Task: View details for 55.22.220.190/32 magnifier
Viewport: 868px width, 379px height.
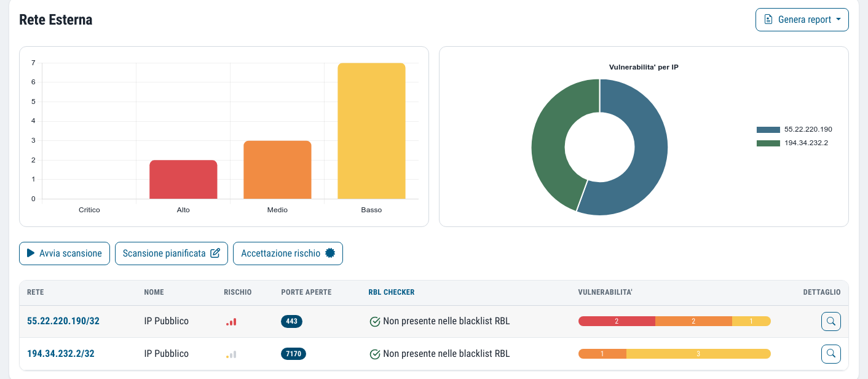Action: [831, 321]
